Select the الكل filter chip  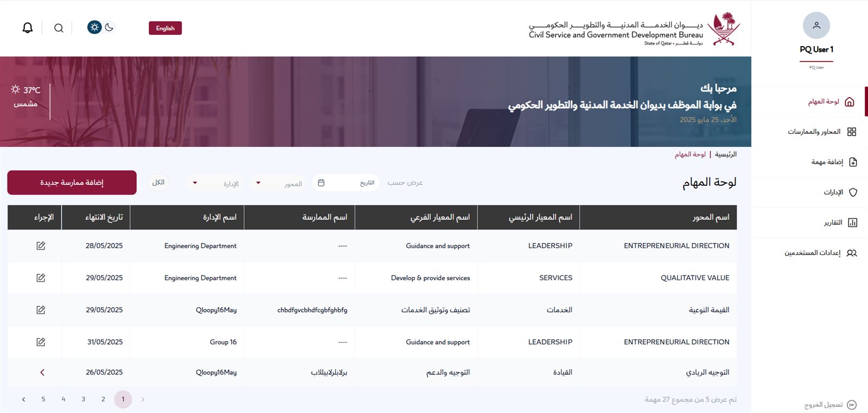pos(158,183)
